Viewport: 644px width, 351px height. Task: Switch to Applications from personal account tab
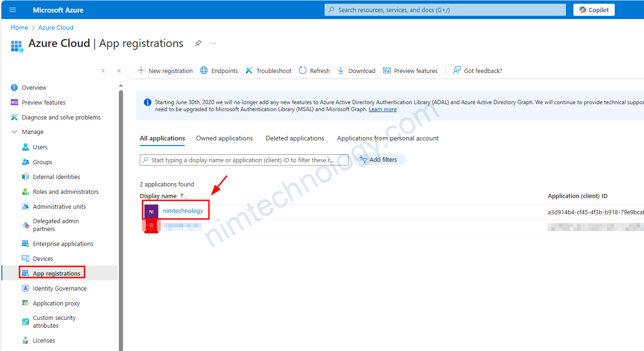coord(388,138)
